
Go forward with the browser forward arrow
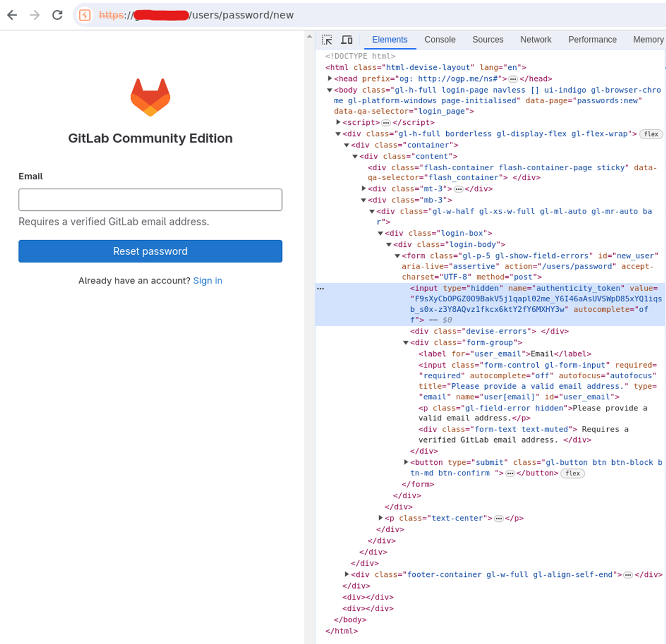click(35, 15)
